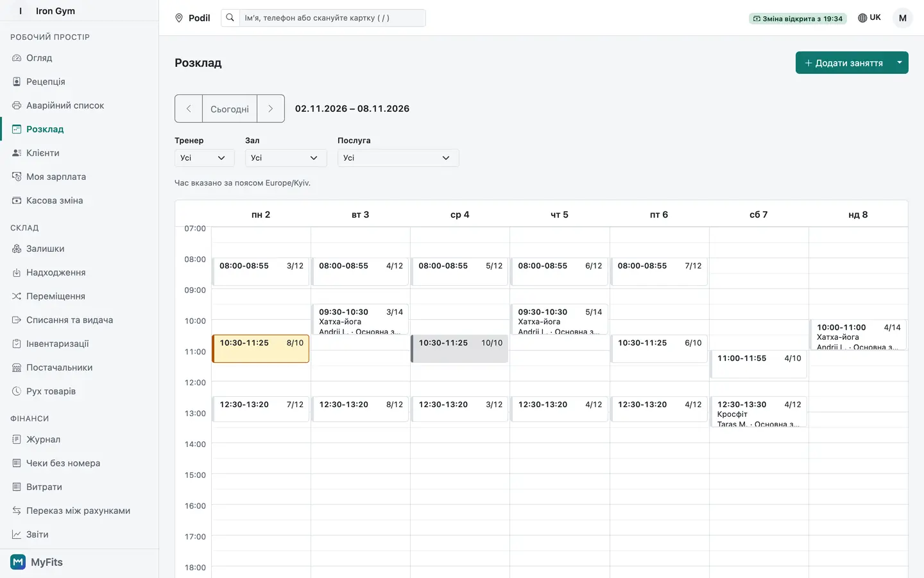924x578 pixels.
Task: Click the Касова зміна icon
Action: [x=17, y=200]
